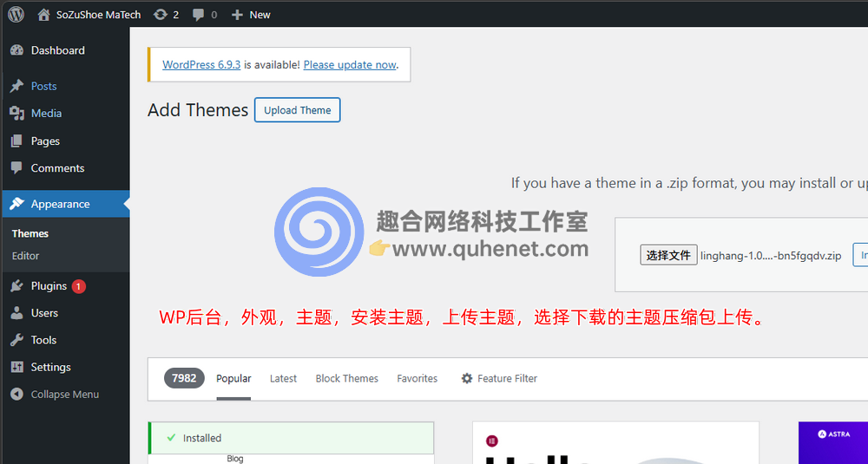The height and width of the screenshot is (464, 868).
Task: Click the Pages icon in sidebar
Action: [x=17, y=141]
